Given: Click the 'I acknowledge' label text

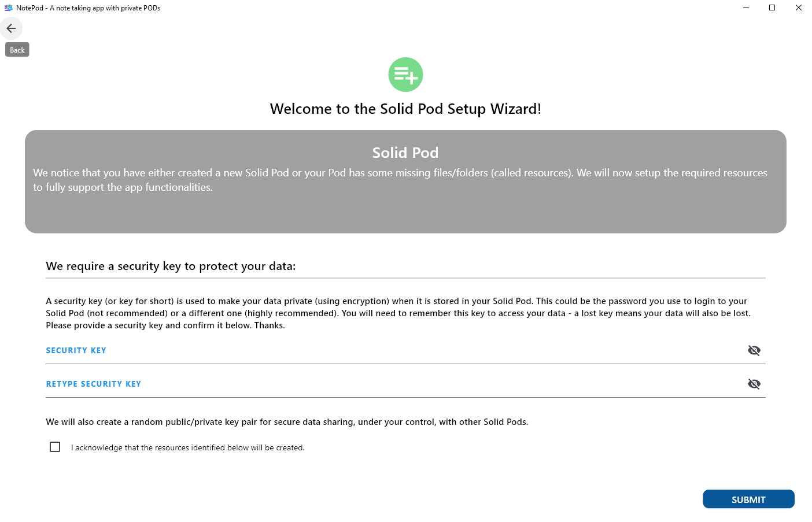Looking at the screenshot, I should 187,447.
